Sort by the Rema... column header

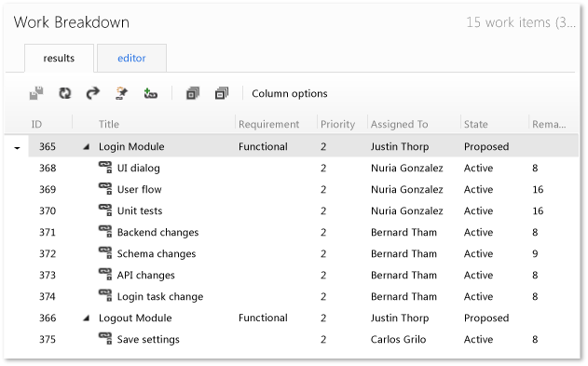[549, 124]
